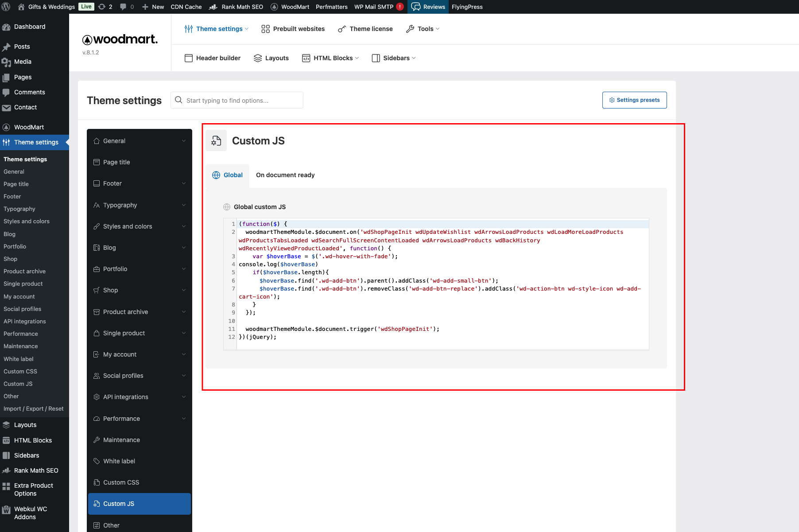Open Layouts in the top toolbar
The image size is (799, 532).
pos(271,58)
